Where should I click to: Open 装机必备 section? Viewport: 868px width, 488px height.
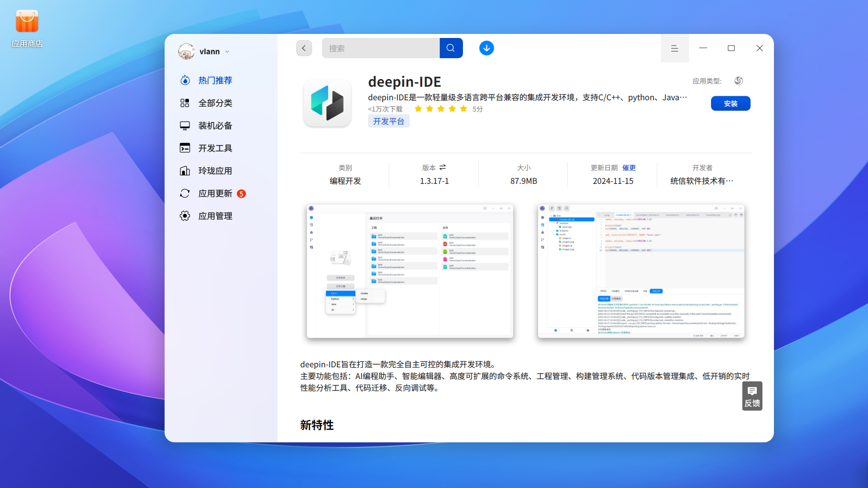coord(215,126)
